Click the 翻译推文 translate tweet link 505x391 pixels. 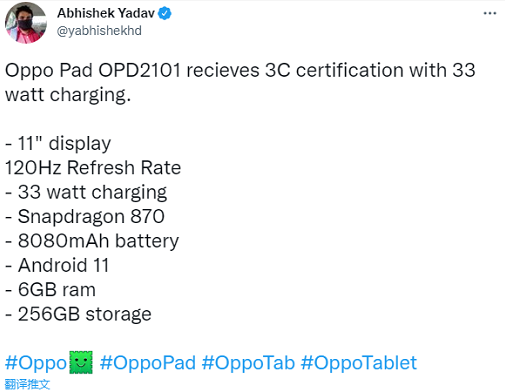click(x=27, y=384)
